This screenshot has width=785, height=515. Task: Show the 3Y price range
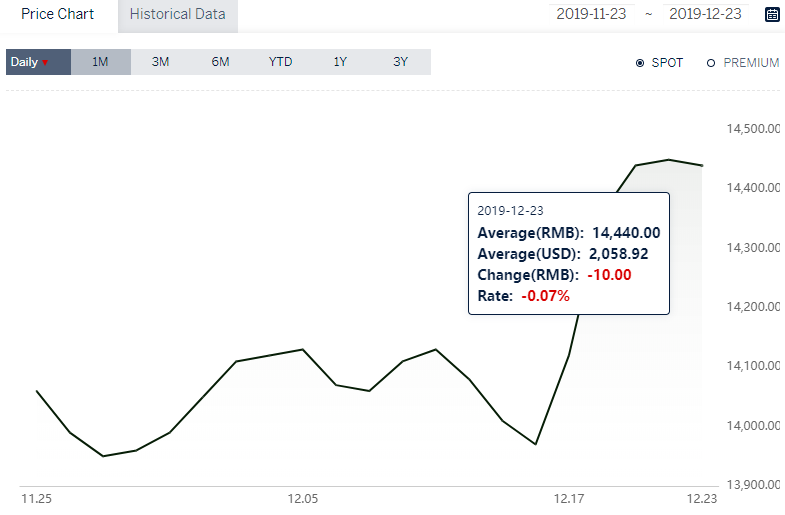[x=401, y=62]
